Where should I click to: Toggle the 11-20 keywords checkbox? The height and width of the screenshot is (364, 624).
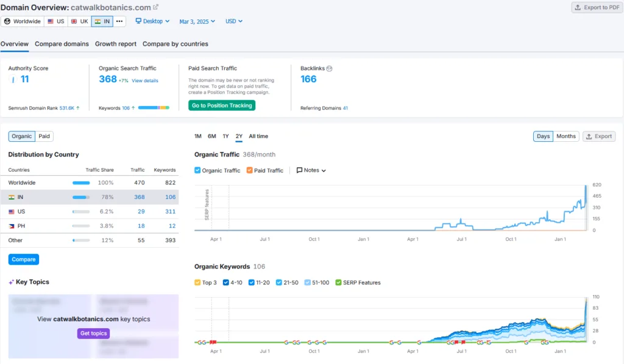click(x=252, y=282)
